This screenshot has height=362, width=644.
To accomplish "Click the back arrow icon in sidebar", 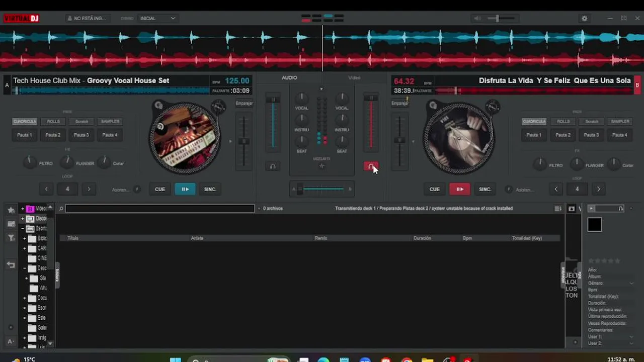I will click(11, 264).
